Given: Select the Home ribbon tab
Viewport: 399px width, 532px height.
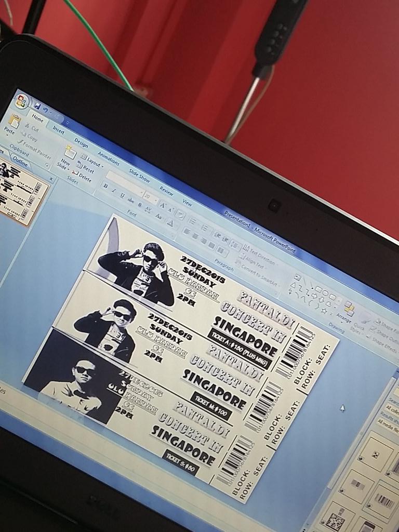Looking at the screenshot, I should tap(37, 119).
